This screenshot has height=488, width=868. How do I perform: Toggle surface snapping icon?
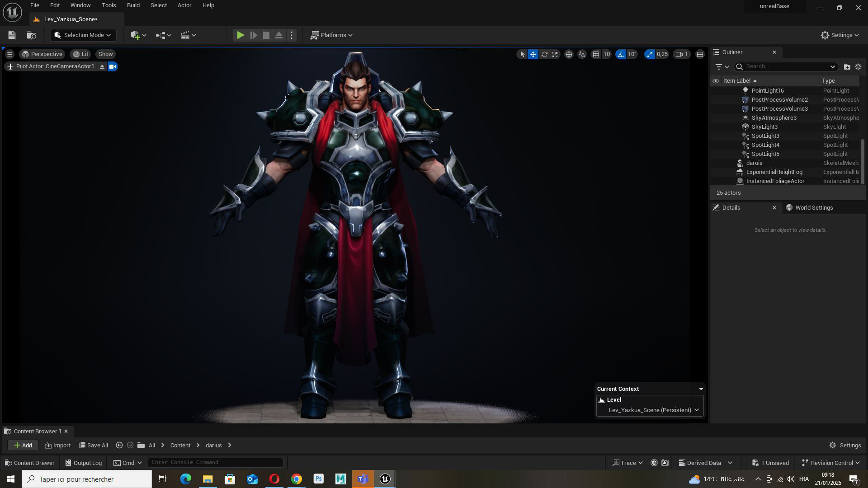tap(582, 54)
